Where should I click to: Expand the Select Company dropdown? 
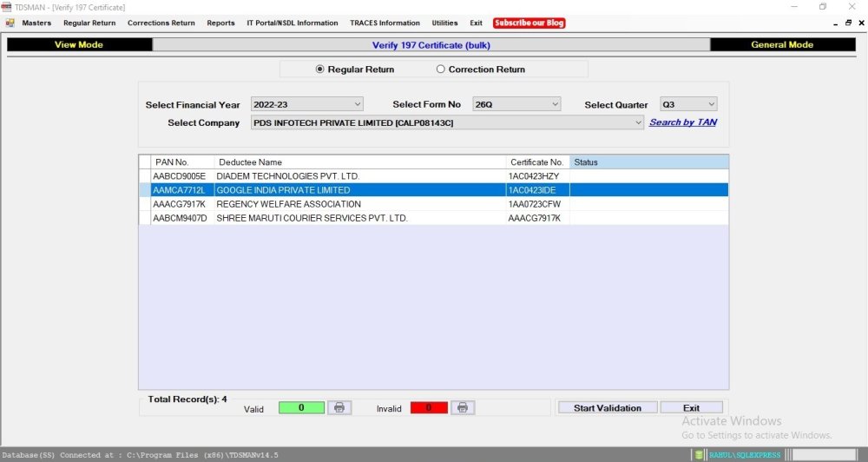coord(447,122)
